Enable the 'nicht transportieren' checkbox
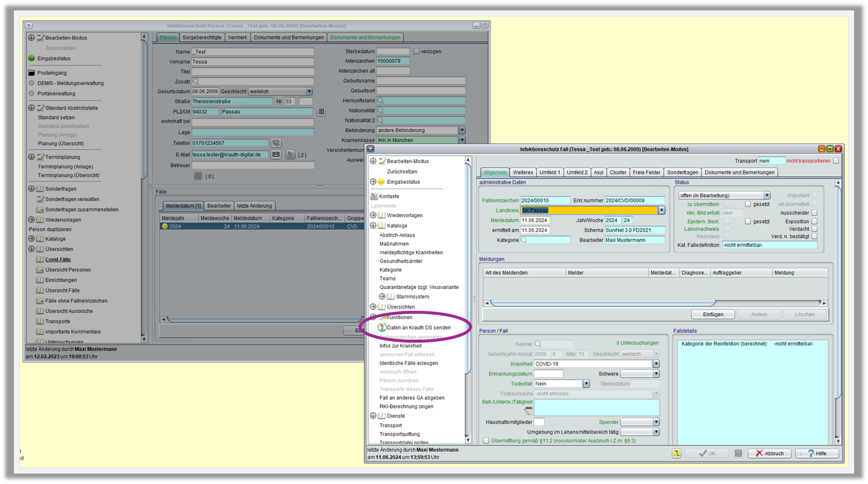868x484 pixels. [836, 161]
